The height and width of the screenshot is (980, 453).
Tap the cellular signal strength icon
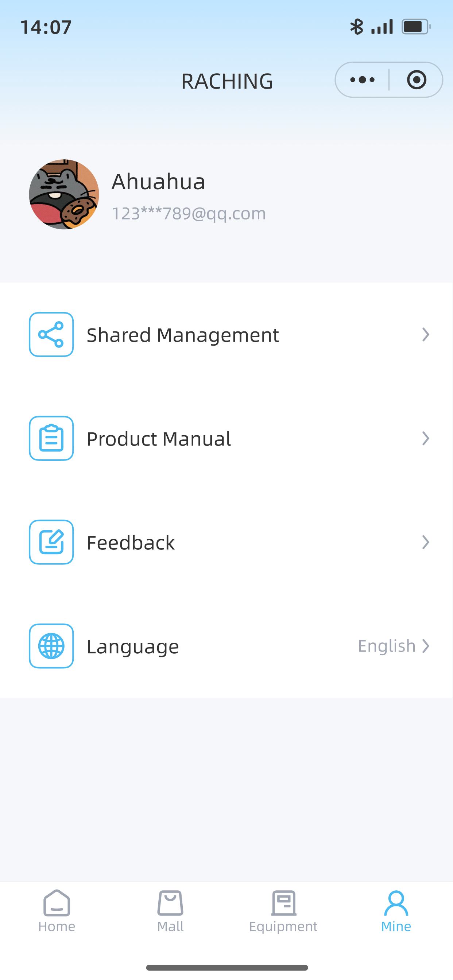pos(382,27)
